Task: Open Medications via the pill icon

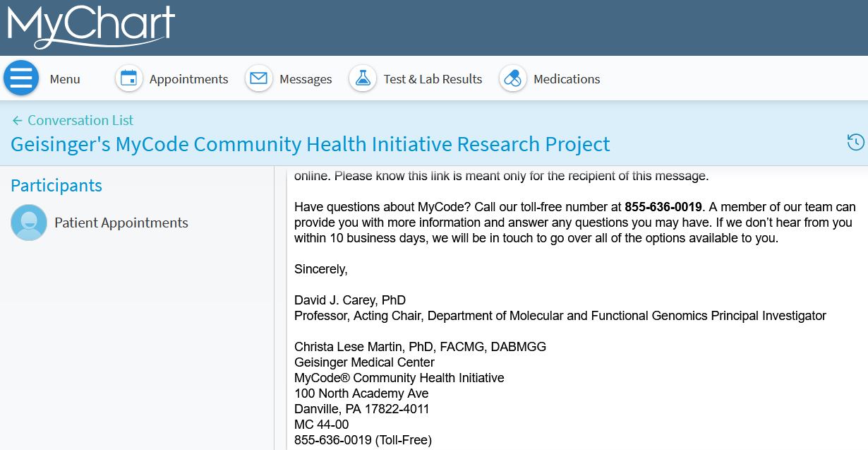Action: tap(513, 78)
